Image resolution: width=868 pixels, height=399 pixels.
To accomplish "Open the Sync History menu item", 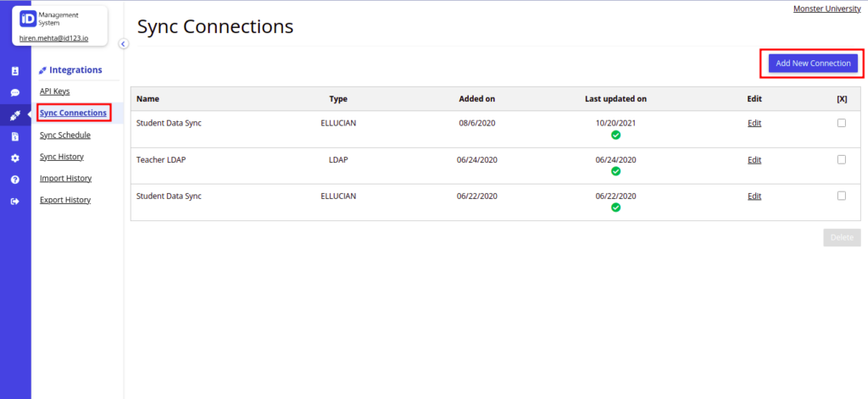I will click(61, 157).
